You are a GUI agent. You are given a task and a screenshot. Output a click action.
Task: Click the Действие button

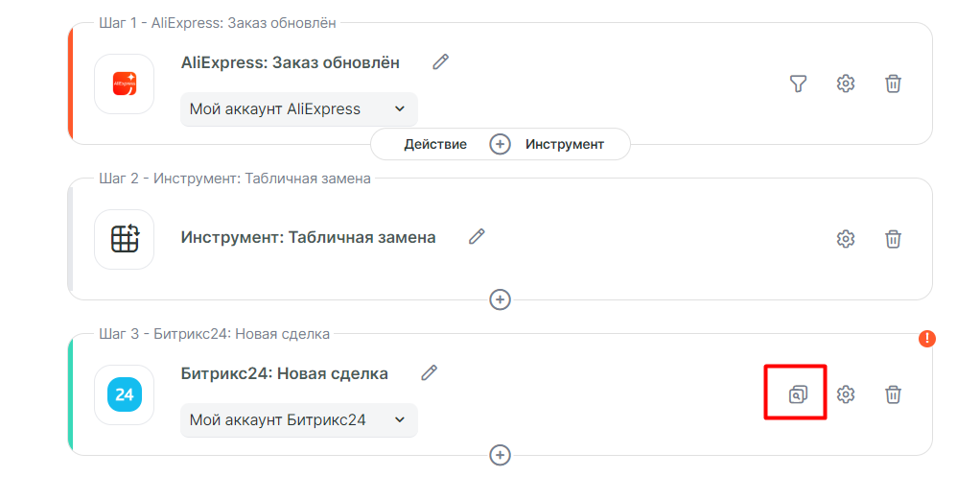click(x=435, y=144)
